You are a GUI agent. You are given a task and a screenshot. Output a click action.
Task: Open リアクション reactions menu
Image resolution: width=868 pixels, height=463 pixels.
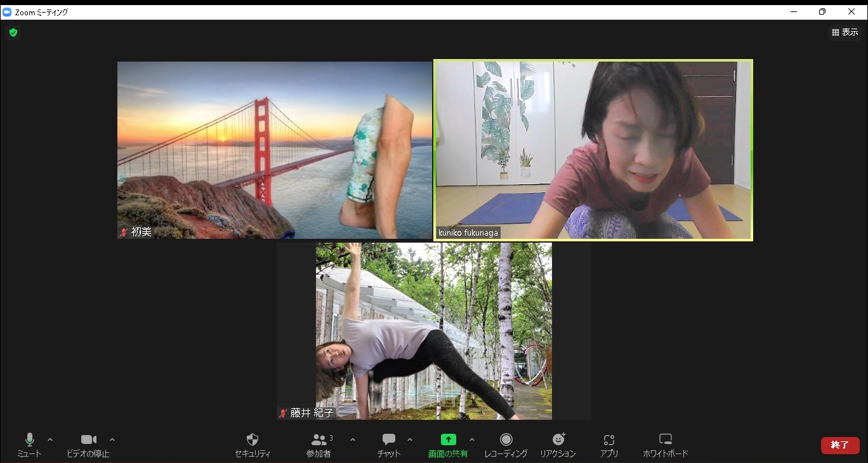[558, 445]
